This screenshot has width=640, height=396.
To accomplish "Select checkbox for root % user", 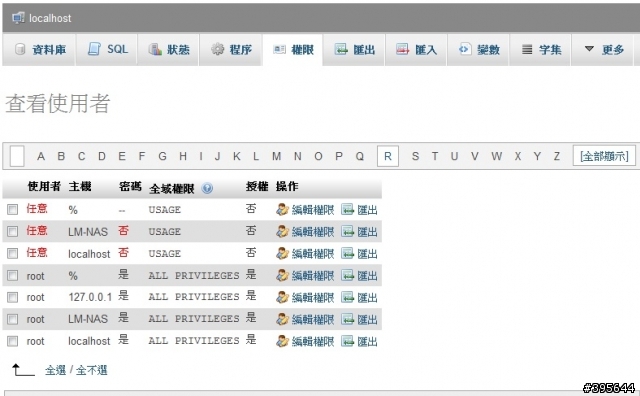I will (13, 276).
